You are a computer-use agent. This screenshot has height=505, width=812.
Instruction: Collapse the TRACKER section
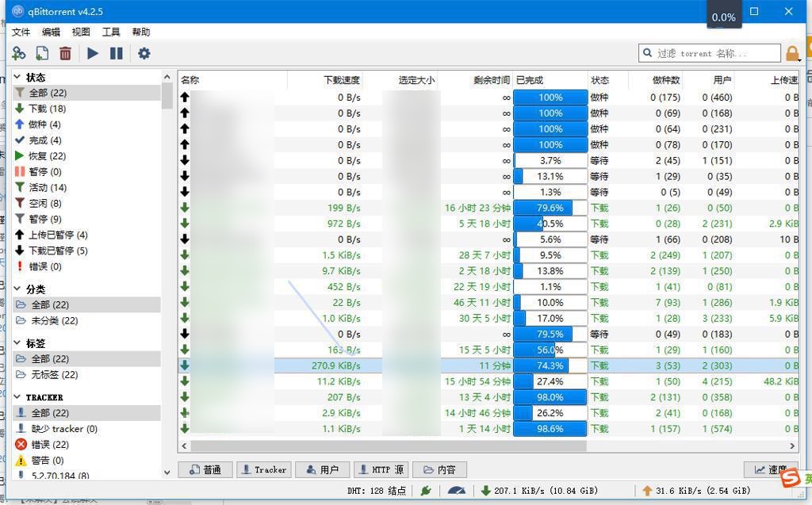pyautogui.click(x=17, y=396)
